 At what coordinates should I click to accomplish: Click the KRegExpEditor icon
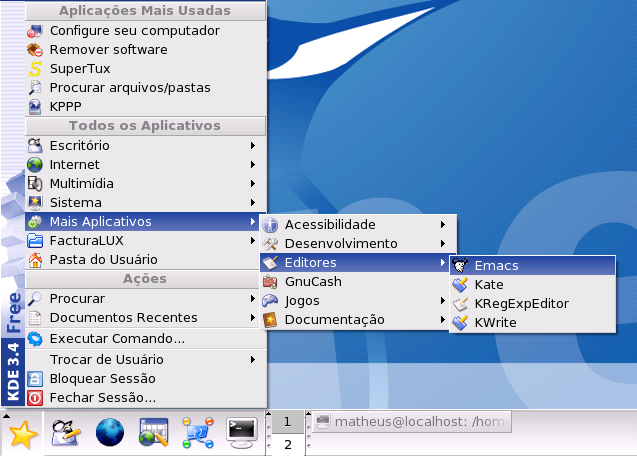460,304
